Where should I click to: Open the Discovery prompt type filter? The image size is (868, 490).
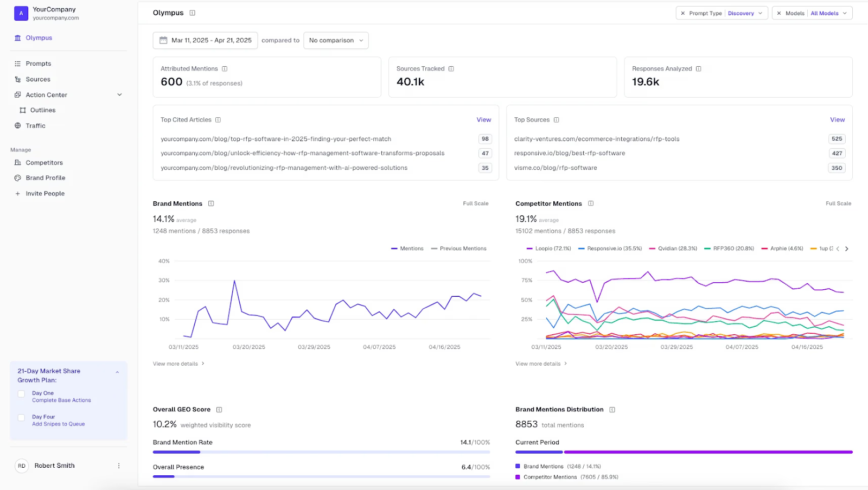click(x=744, y=12)
